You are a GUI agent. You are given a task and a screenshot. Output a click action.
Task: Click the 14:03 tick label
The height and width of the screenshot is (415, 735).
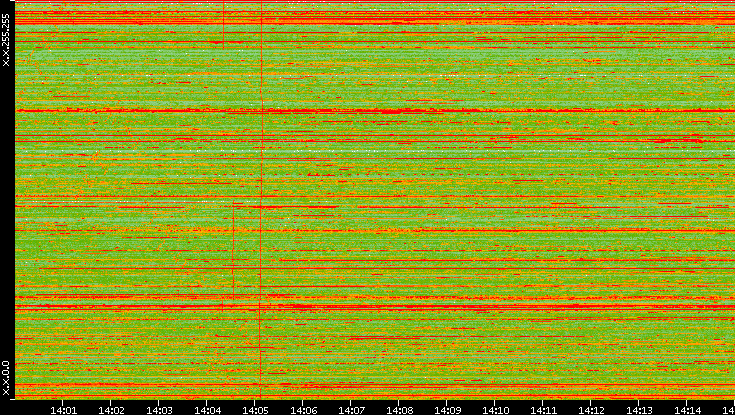(159, 410)
